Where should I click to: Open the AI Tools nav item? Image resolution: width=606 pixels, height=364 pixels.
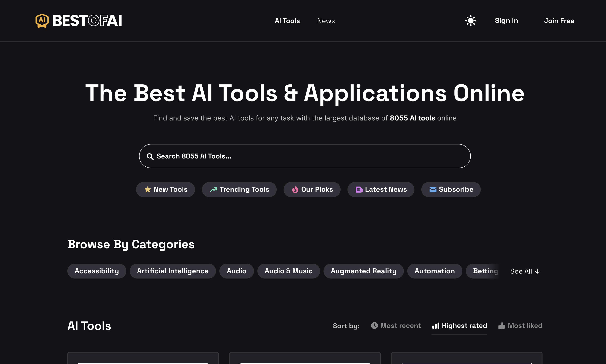click(287, 21)
